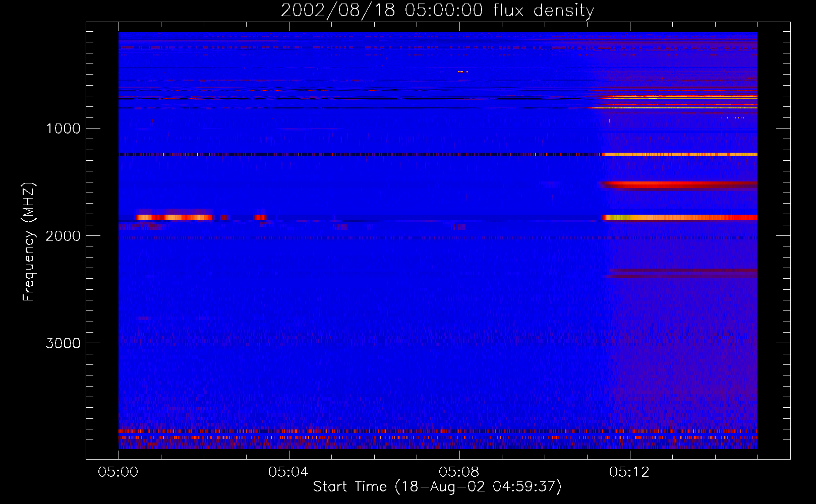
Task: Select the '1000' frequency axis label
Action: (x=63, y=129)
